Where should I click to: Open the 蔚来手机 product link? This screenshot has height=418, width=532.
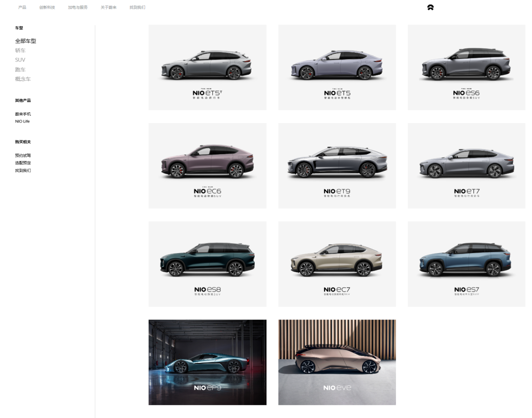(x=23, y=114)
